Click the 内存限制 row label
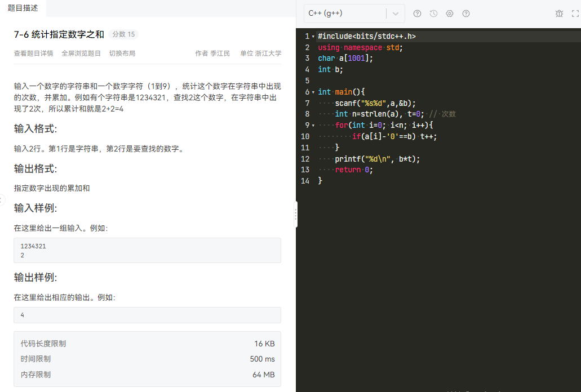This screenshot has height=392, width=581. [36, 375]
